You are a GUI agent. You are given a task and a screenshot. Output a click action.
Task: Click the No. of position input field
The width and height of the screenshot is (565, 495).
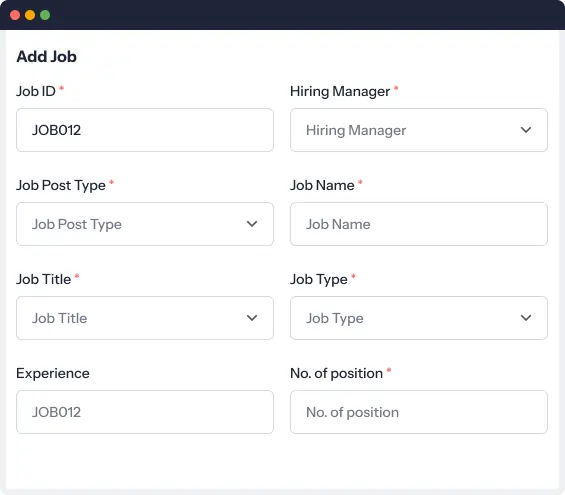point(419,412)
